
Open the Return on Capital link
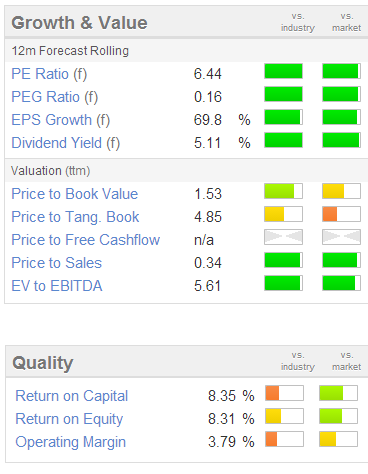pyautogui.click(x=72, y=396)
